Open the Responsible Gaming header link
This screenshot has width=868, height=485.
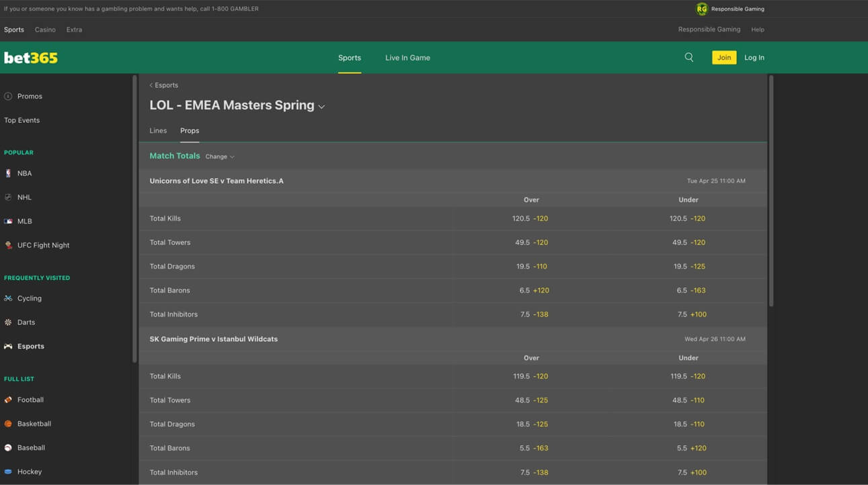pos(709,30)
